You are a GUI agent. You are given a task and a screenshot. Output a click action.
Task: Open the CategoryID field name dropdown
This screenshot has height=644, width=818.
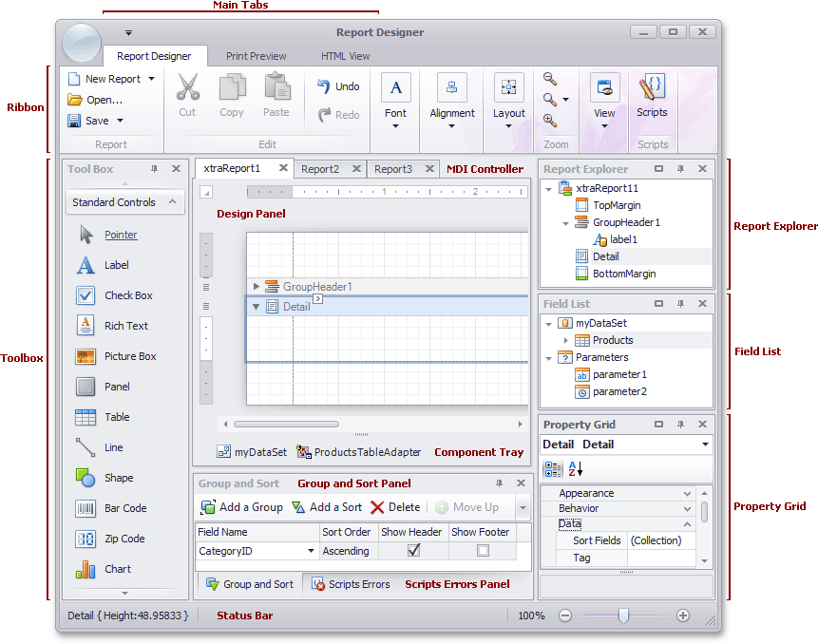tap(311, 551)
